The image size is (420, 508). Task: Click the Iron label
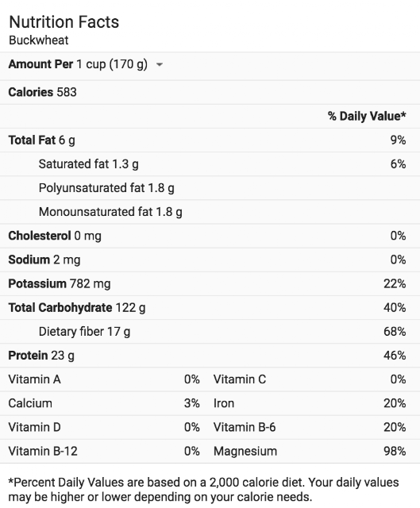pos(224,403)
